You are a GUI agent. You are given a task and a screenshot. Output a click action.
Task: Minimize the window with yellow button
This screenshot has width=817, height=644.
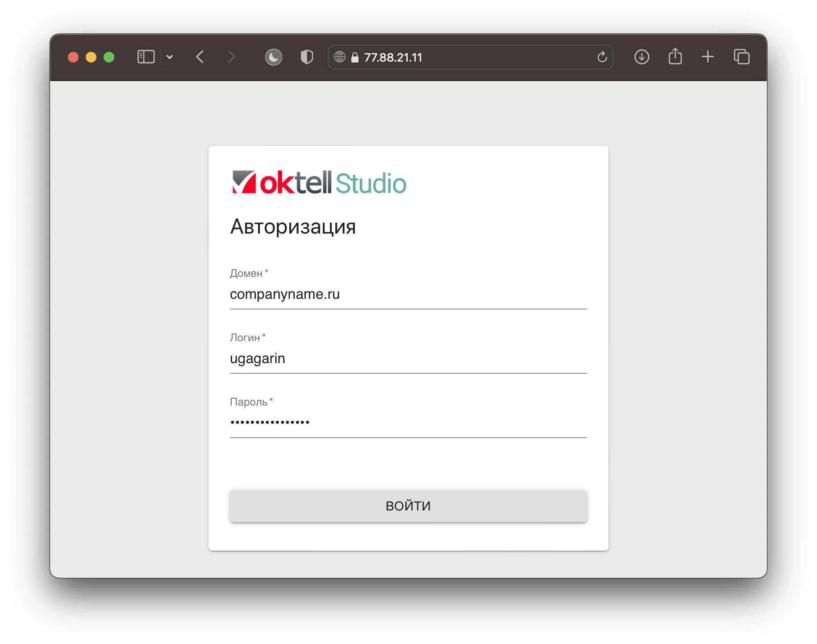tap(91, 57)
